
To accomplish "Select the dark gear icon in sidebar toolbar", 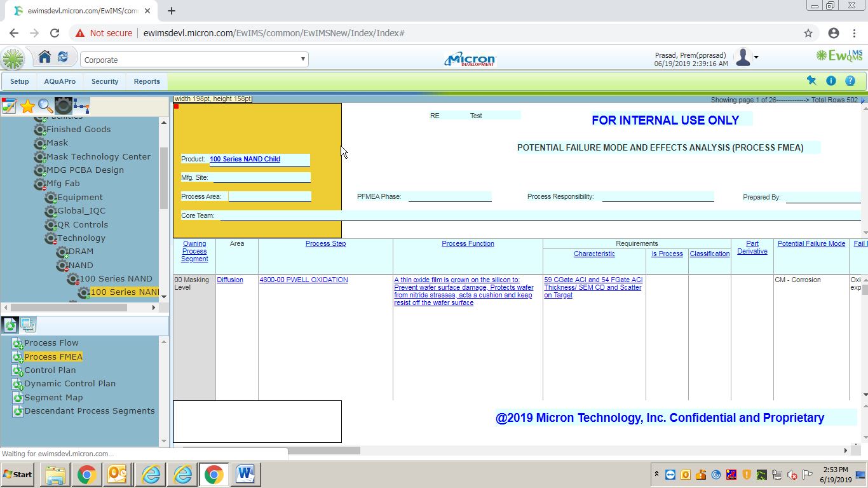I will tap(64, 106).
